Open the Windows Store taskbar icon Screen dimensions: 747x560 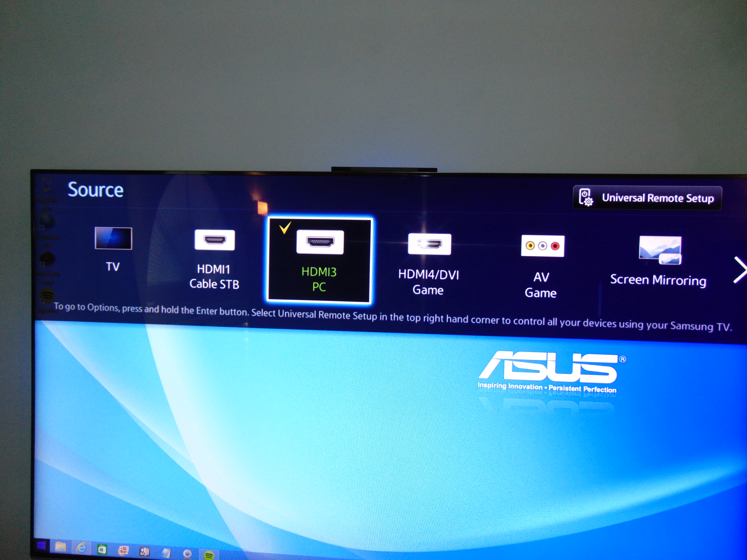102,550
